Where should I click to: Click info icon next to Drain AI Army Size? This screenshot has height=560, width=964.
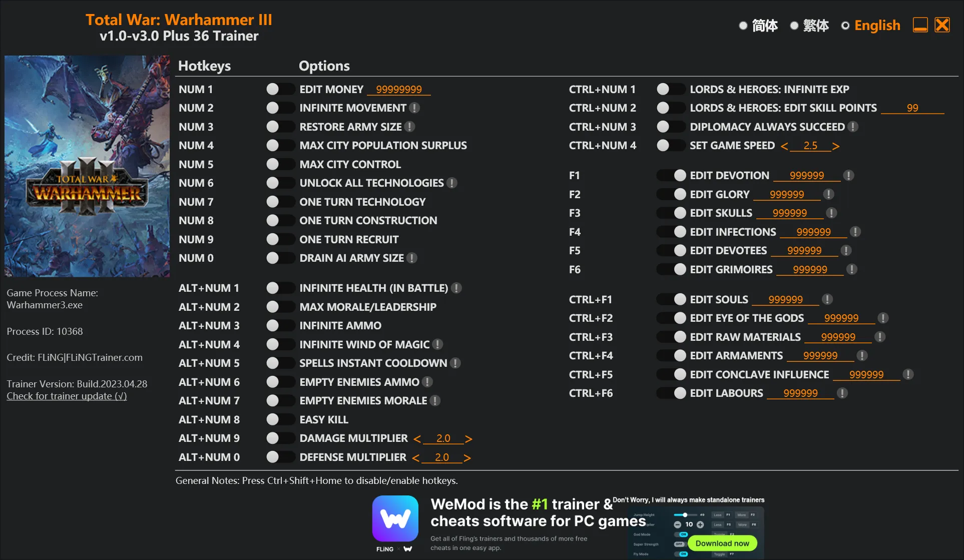(412, 258)
